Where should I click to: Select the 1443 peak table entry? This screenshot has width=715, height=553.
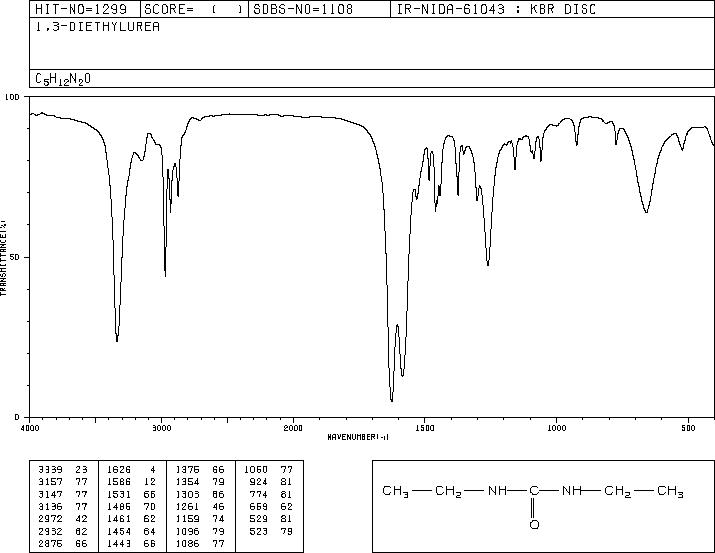131,544
